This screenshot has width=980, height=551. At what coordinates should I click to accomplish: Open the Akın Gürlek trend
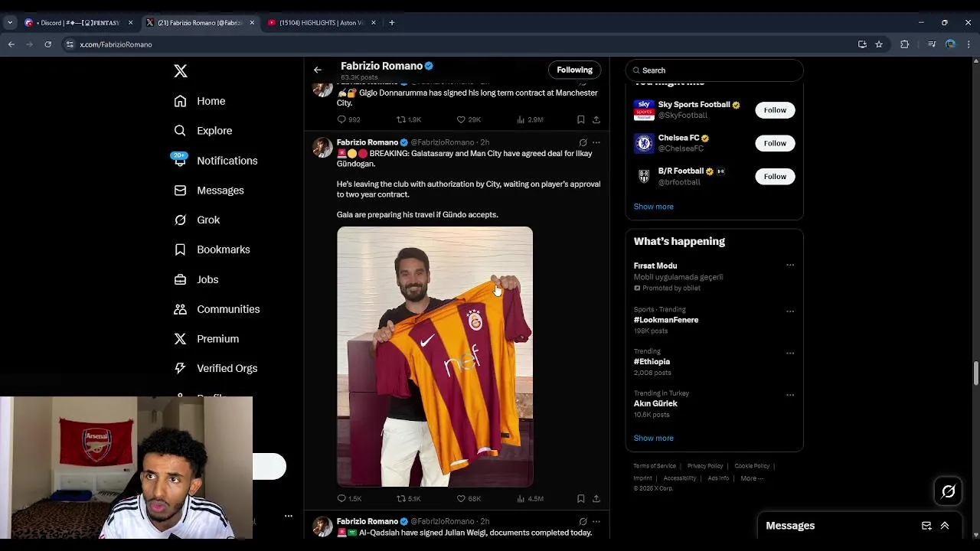click(x=655, y=403)
